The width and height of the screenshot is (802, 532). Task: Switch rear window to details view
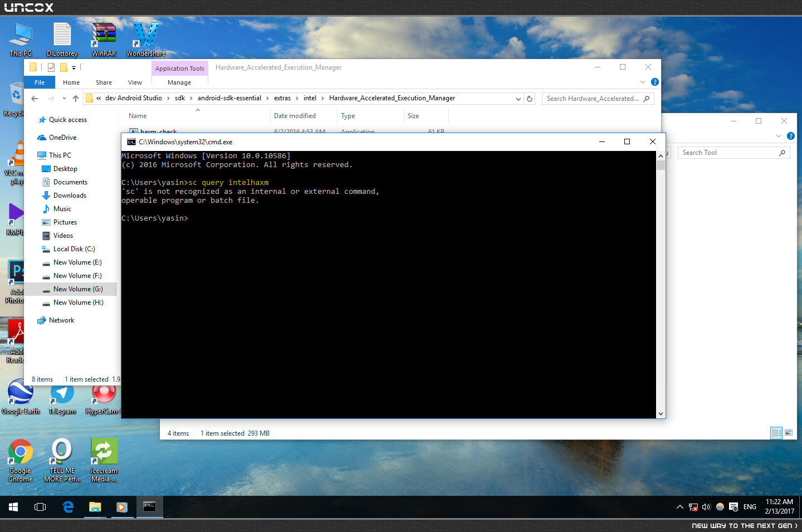(x=776, y=433)
